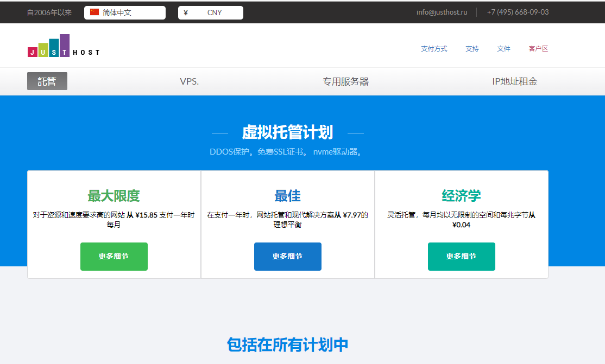The image size is (605, 364).
Task: Go to 专用服务器 section
Action: click(345, 81)
